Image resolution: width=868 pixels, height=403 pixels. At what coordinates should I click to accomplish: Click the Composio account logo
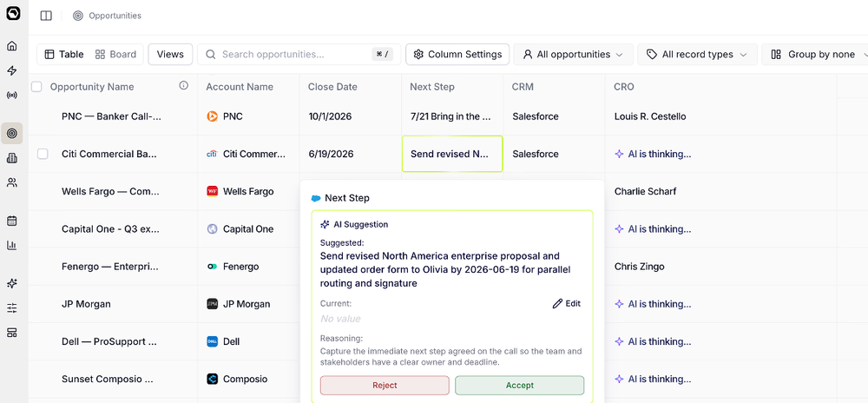click(x=212, y=380)
